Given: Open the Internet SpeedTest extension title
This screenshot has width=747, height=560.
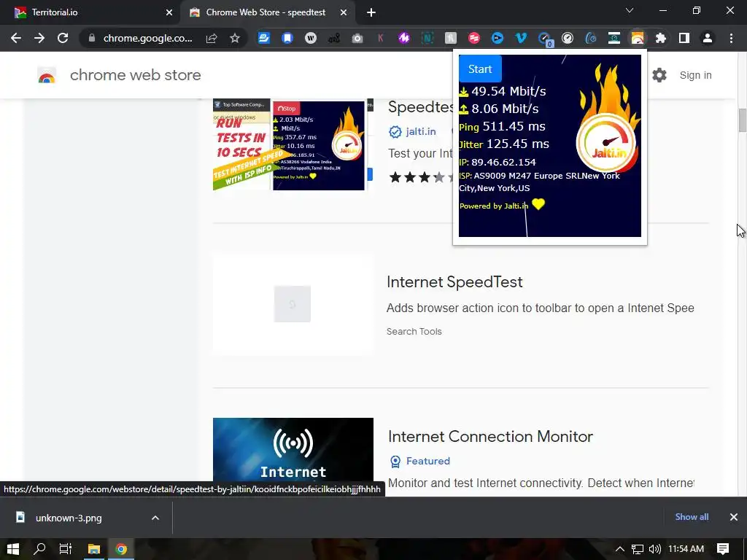Looking at the screenshot, I should click(454, 282).
